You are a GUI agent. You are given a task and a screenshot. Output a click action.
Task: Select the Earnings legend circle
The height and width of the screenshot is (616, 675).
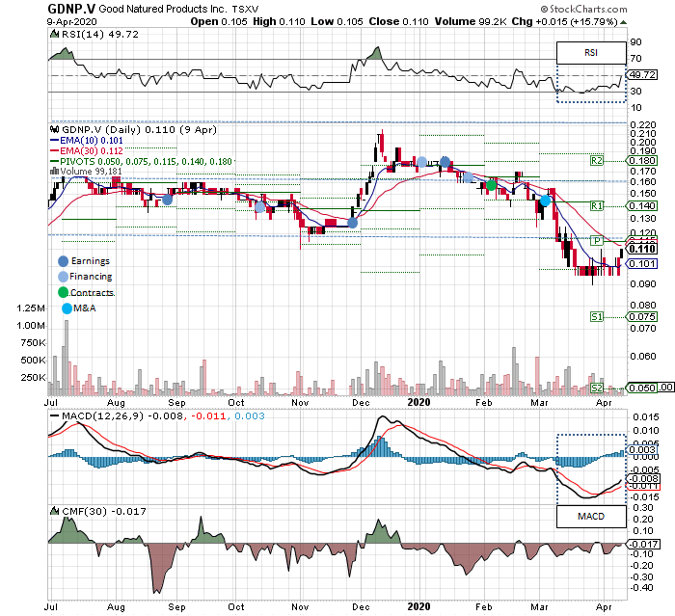[63, 261]
